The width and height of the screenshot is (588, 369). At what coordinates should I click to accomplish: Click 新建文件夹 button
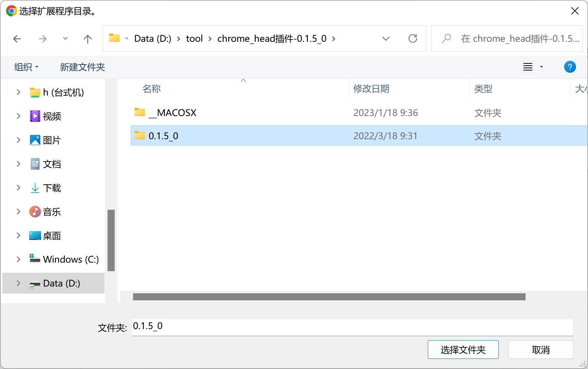tap(83, 67)
